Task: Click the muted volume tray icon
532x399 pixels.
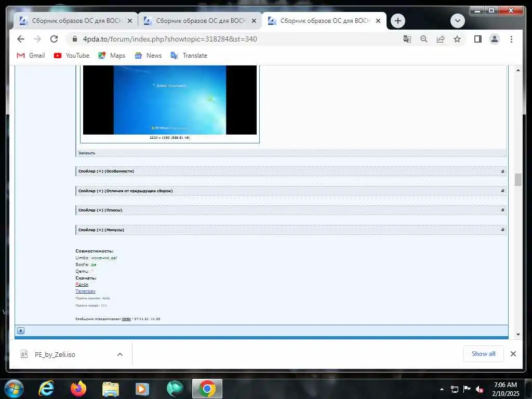Action: coord(480,389)
